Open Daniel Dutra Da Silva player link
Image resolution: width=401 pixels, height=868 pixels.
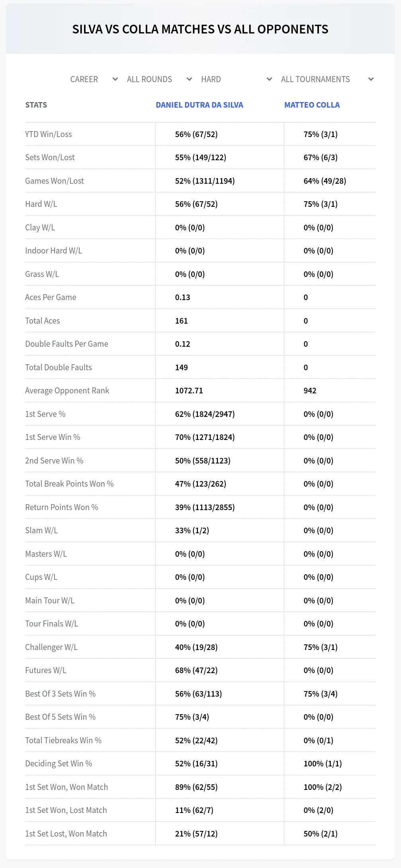click(x=200, y=105)
